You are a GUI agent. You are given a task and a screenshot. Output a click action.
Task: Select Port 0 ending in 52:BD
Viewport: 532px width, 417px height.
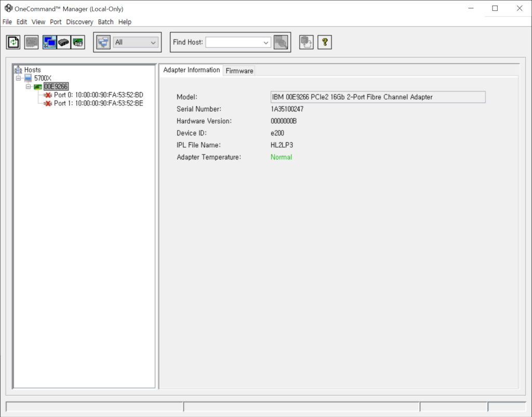98,95
